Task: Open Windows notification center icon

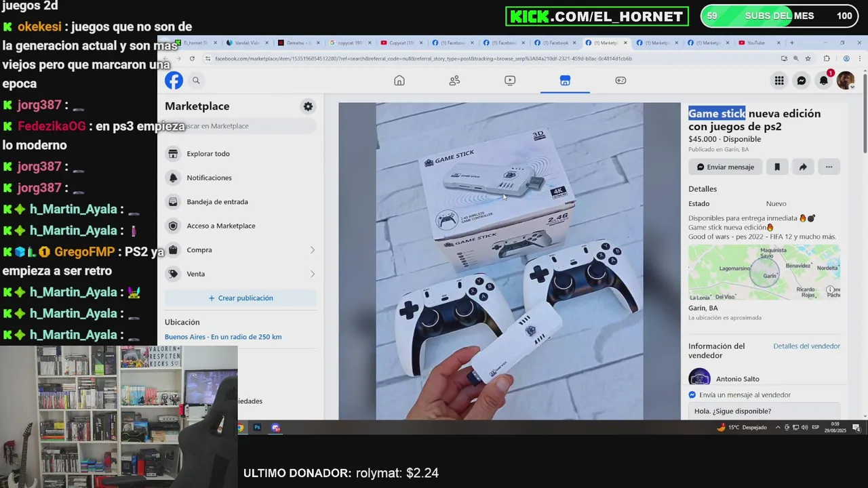Action: pyautogui.click(x=856, y=428)
